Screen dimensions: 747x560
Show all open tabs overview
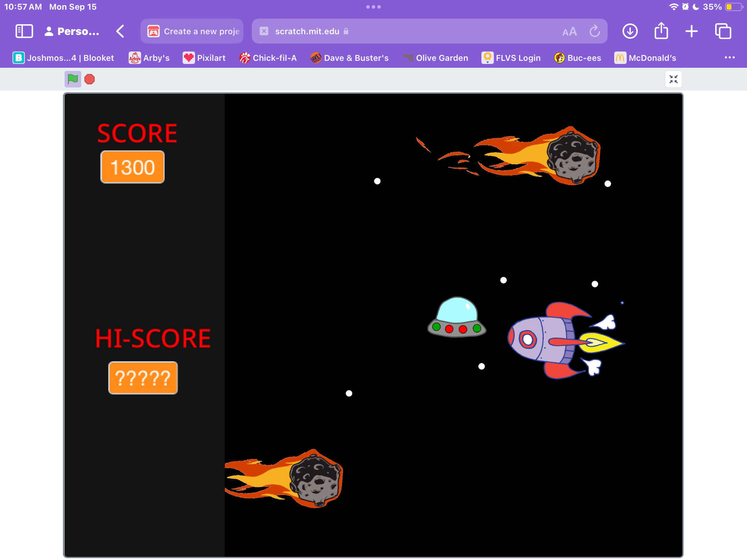click(x=723, y=31)
